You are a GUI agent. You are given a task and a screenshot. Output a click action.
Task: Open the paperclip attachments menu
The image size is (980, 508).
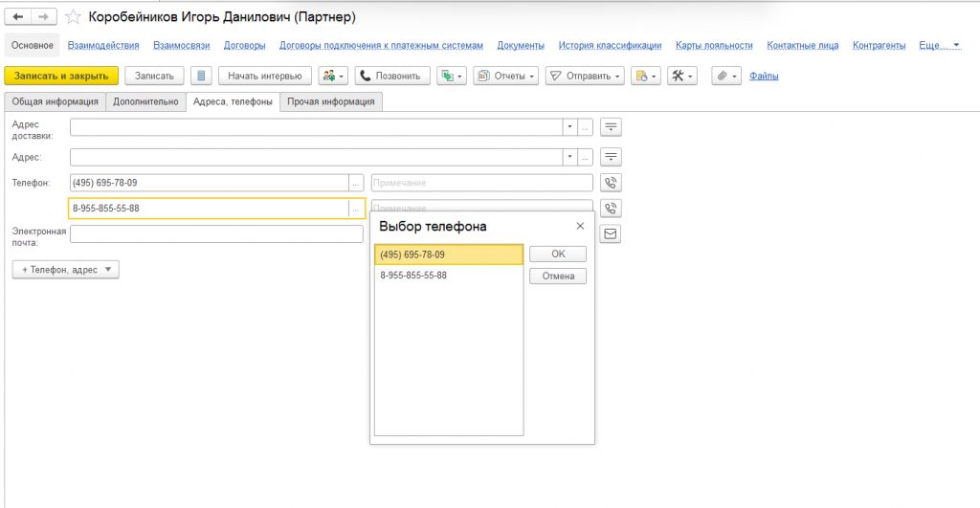[x=726, y=76]
